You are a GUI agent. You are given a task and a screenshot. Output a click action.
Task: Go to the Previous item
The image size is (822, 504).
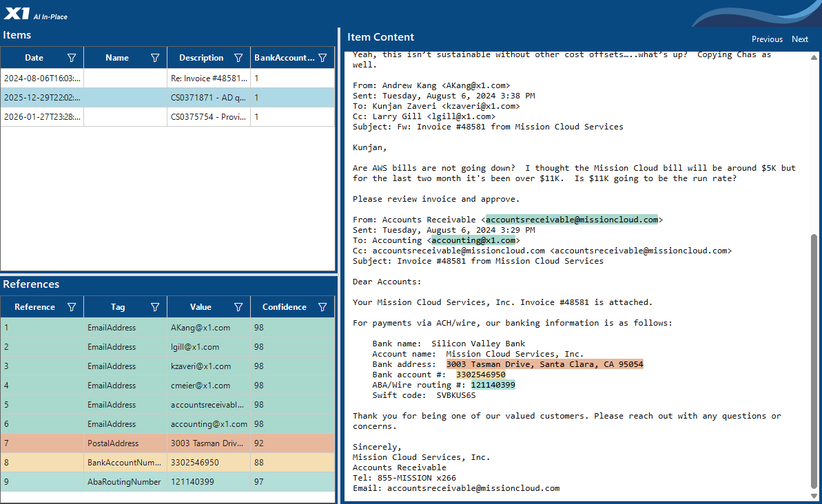[767, 39]
